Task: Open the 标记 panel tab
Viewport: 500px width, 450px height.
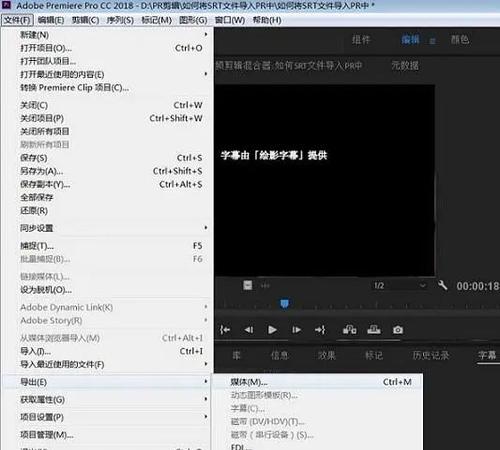Action: click(374, 355)
